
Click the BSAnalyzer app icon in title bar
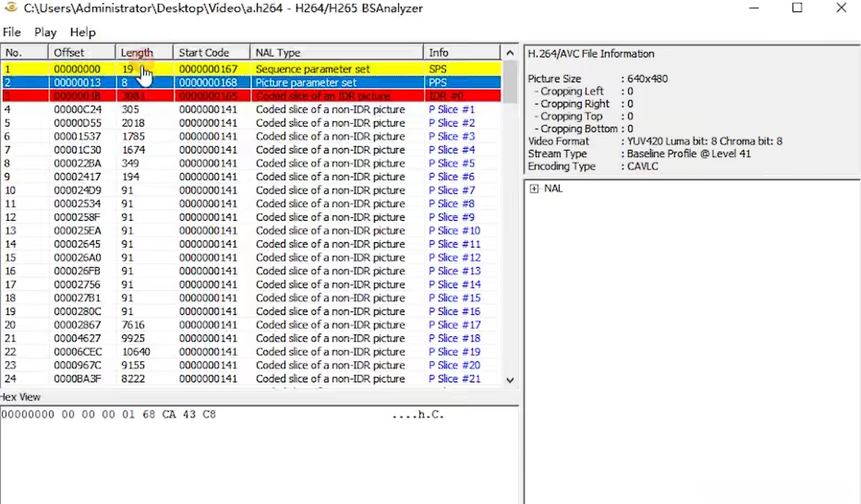point(10,8)
